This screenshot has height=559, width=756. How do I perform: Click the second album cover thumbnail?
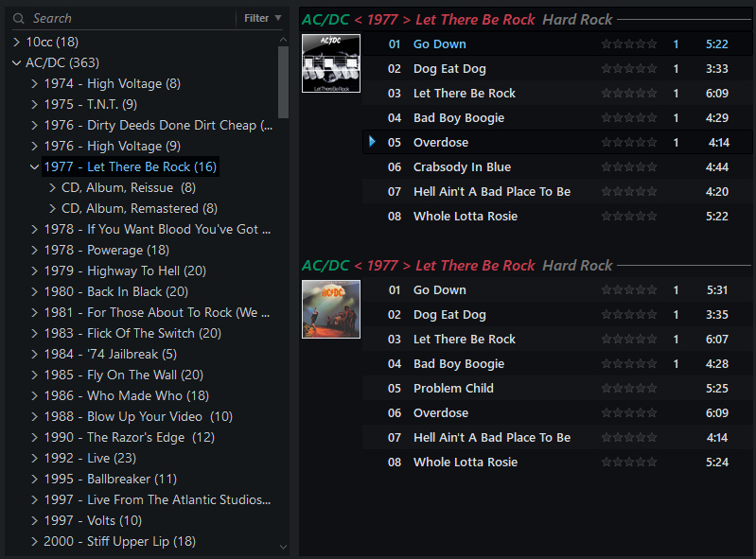tap(330, 309)
